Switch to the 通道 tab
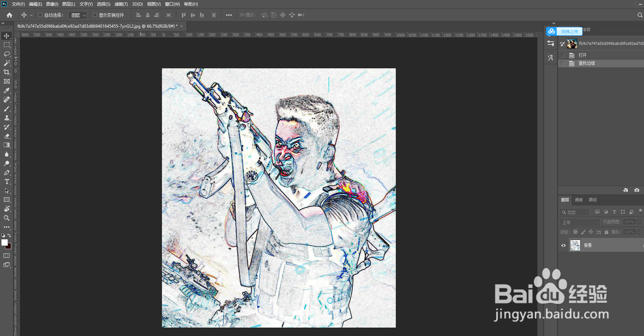Viewport: 644px width, 336px height. pyautogui.click(x=579, y=200)
